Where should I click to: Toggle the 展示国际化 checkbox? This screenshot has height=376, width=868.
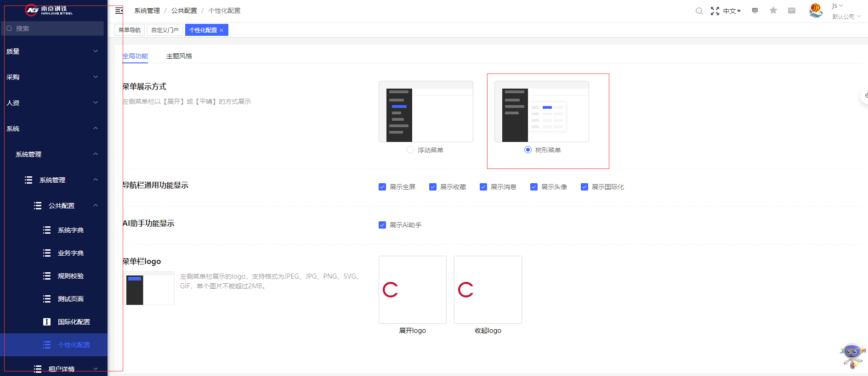point(584,187)
